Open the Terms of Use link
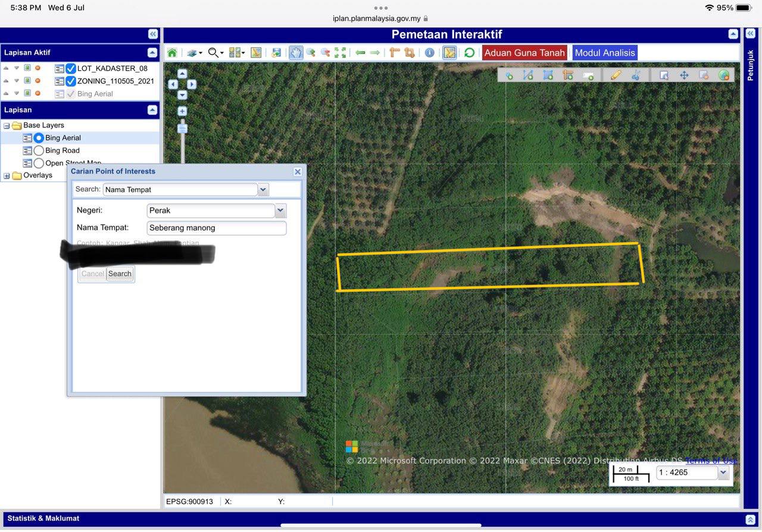 pyautogui.click(x=711, y=461)
